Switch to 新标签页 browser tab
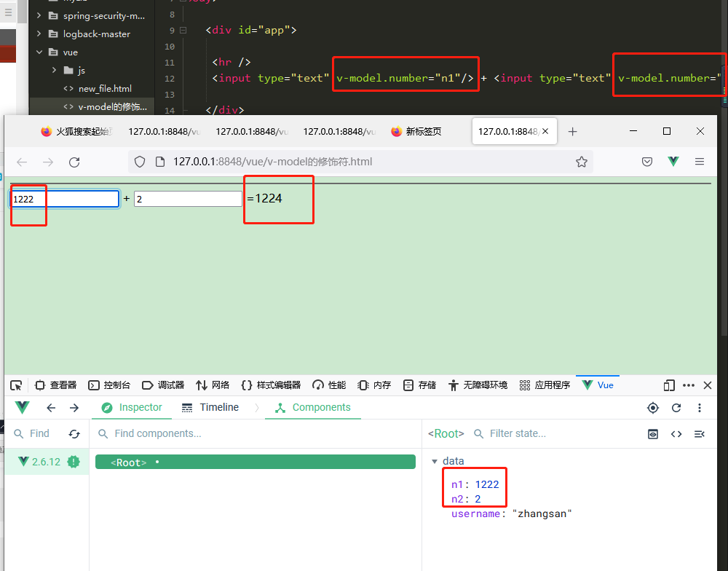Screen dimensions: 728x571 coord(416,132)
